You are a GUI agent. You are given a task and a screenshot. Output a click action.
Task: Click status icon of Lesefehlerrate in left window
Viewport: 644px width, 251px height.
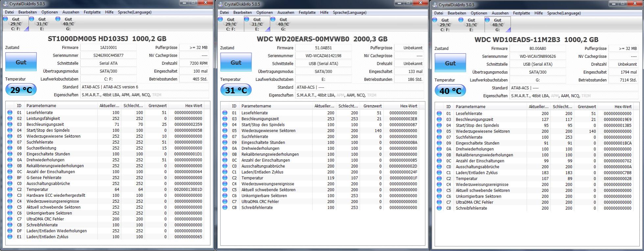tap(10, 112)
